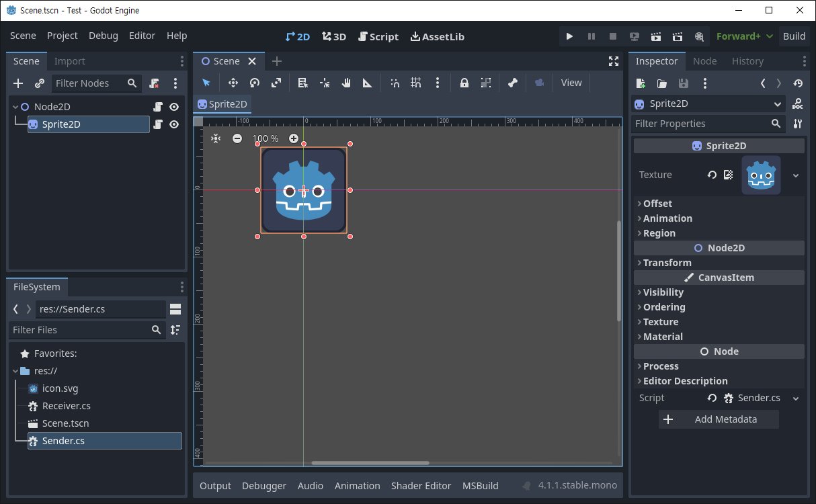Expand the Offset property group

pos(657,204)
